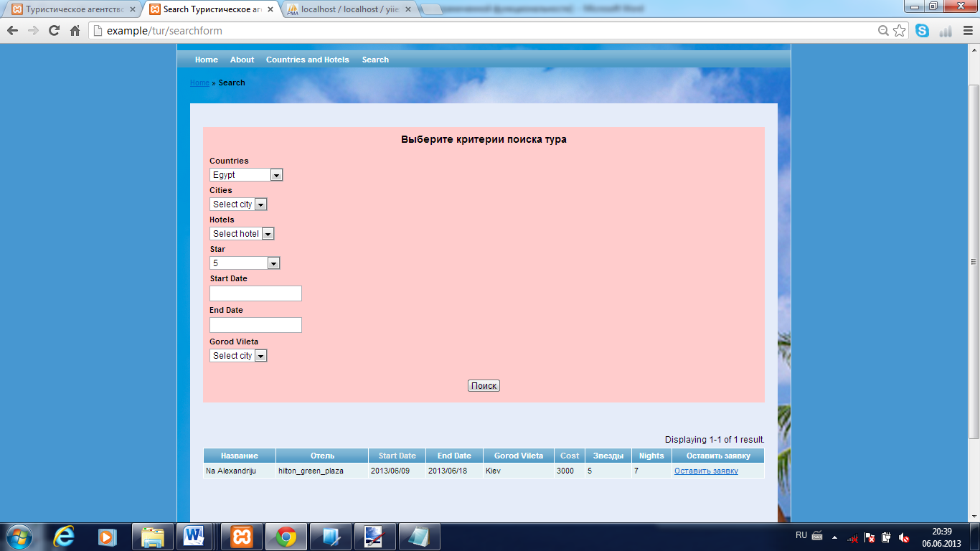
Task: Open the Countries dropdown showing Egypt
Action: [x=246, y=175]
